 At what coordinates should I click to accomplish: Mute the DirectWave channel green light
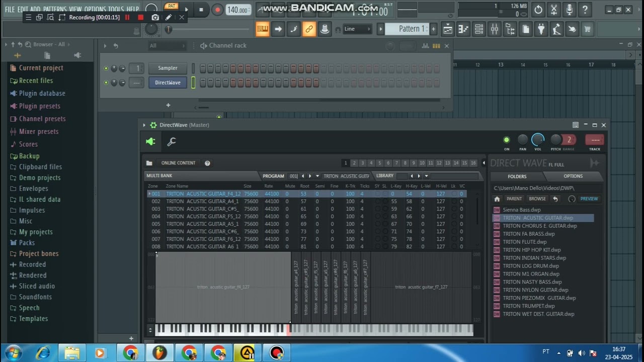coord(106,82)
